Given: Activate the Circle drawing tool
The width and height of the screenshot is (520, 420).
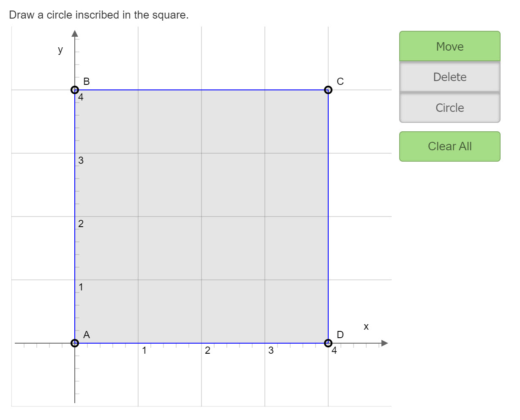Looking at the screenshot, I should click(449, 108).
